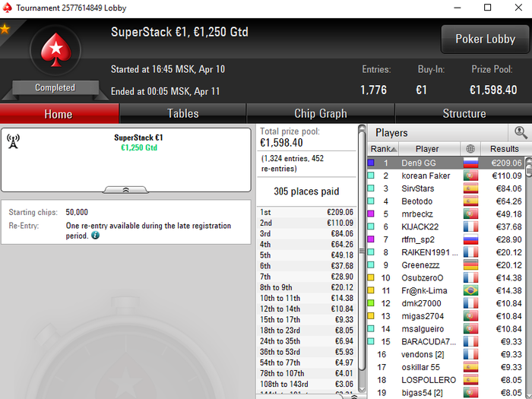Open the player search magnifier

coord(521,133)
